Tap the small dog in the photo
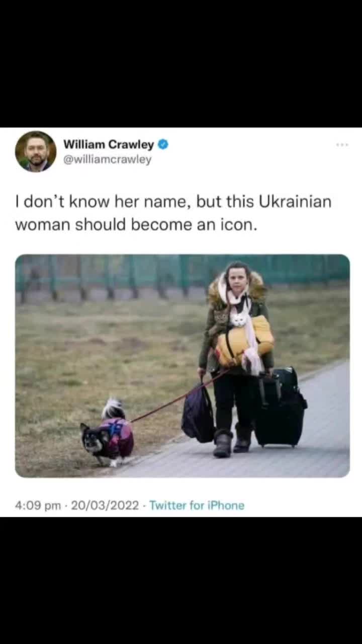 tap(108, 433)
